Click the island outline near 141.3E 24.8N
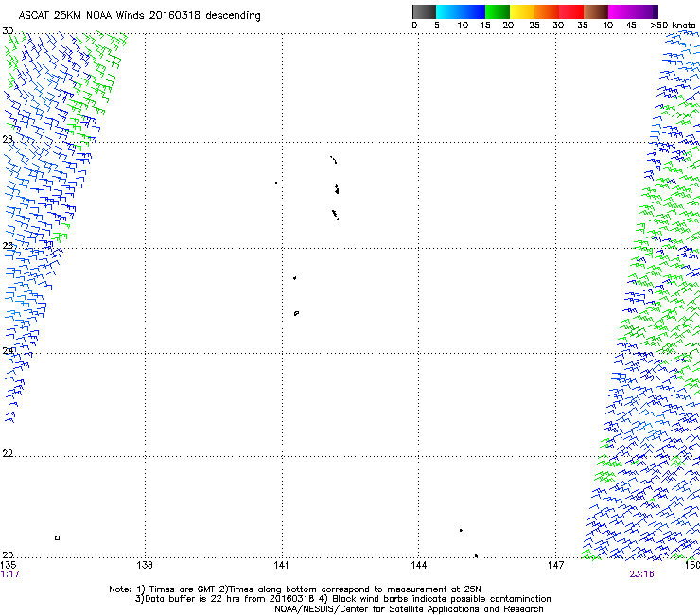This screenshot has width=700, height=615. [296, 313]
